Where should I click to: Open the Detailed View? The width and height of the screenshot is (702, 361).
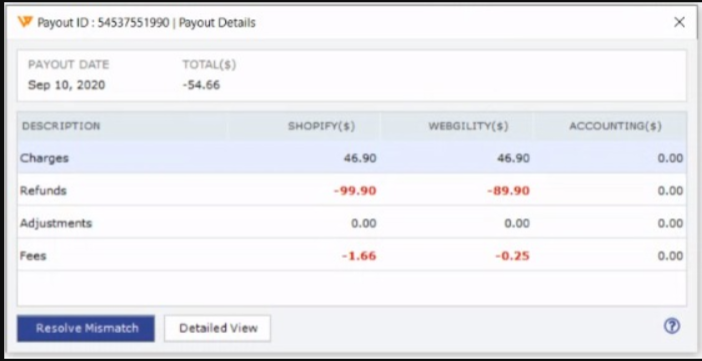click(x=218, y=328)
